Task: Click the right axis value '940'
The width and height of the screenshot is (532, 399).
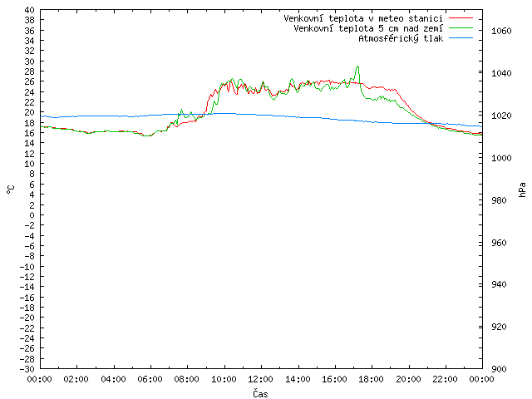Action: point(499,284)
